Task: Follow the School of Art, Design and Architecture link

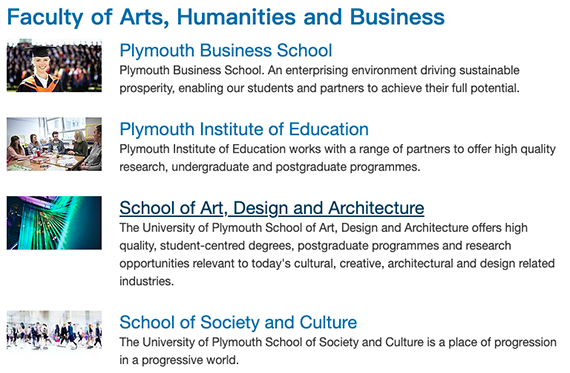Action: (272, 208)
